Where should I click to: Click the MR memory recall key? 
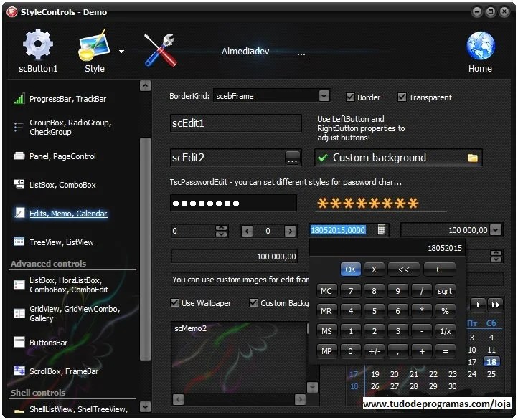(326, 311)
